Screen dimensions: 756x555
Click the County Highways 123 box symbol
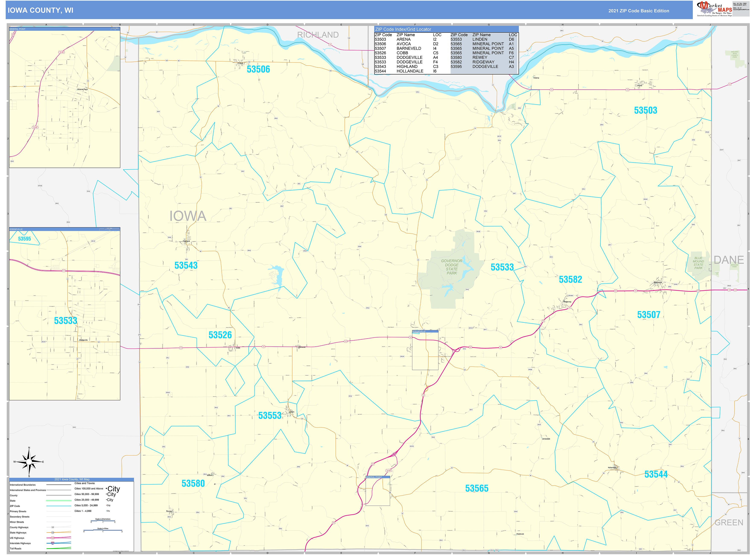(x=53, y=527)
